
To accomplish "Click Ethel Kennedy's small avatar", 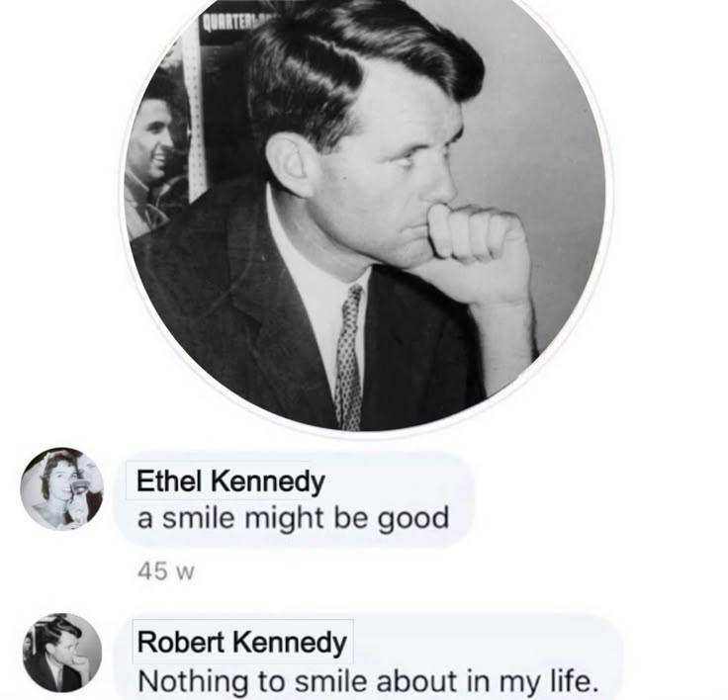I will 62,488.
